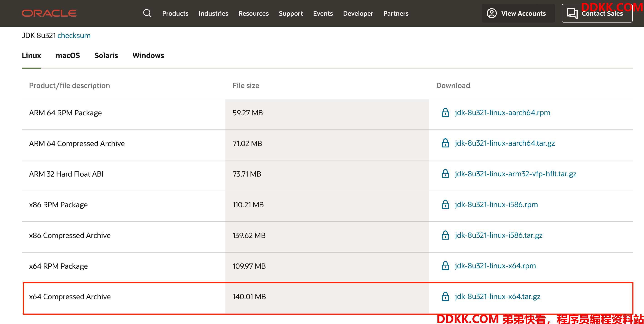Download jdk-8u321-linux-x64.rpm

495,266
